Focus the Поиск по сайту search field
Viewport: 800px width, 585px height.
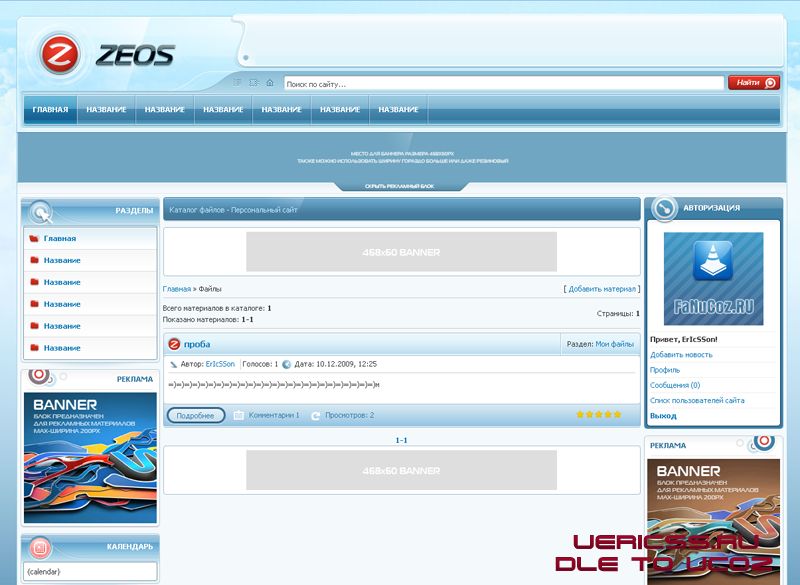[x=503, y=84]
